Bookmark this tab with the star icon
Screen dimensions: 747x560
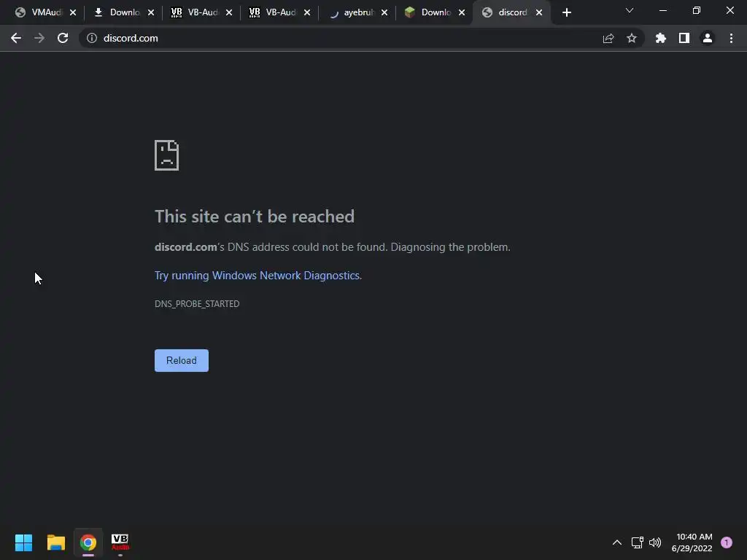(632, 38)
